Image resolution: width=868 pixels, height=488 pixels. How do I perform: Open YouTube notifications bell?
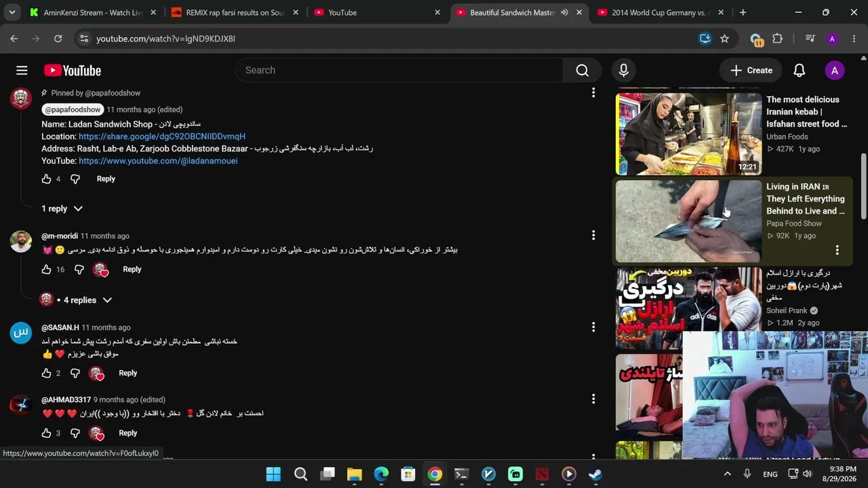coord(800,70)
